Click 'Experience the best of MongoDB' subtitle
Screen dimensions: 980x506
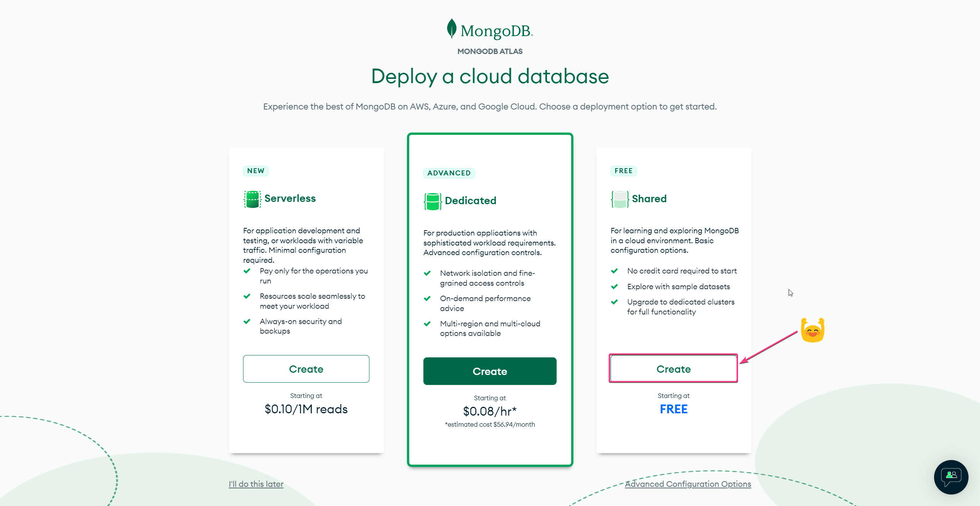point(490,106)
